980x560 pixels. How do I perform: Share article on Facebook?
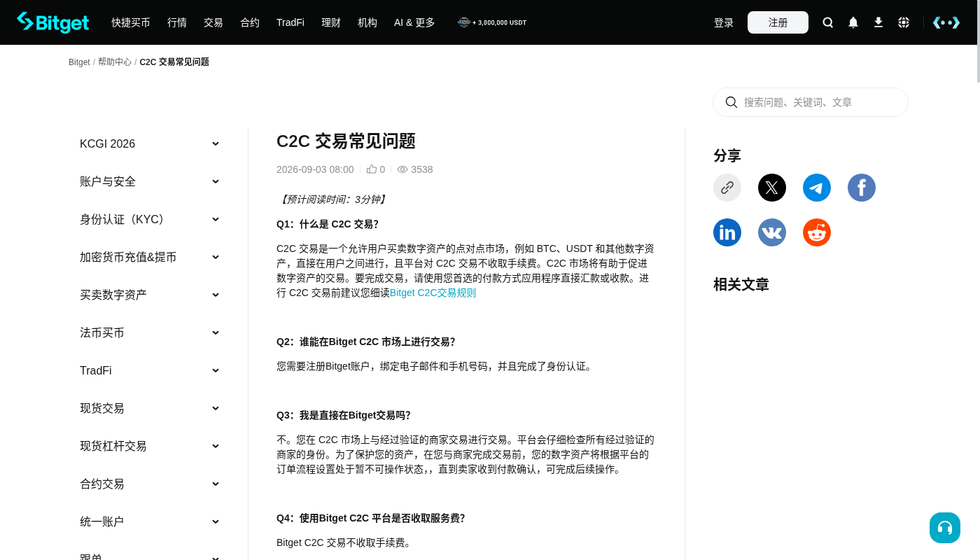coord(862,188)
